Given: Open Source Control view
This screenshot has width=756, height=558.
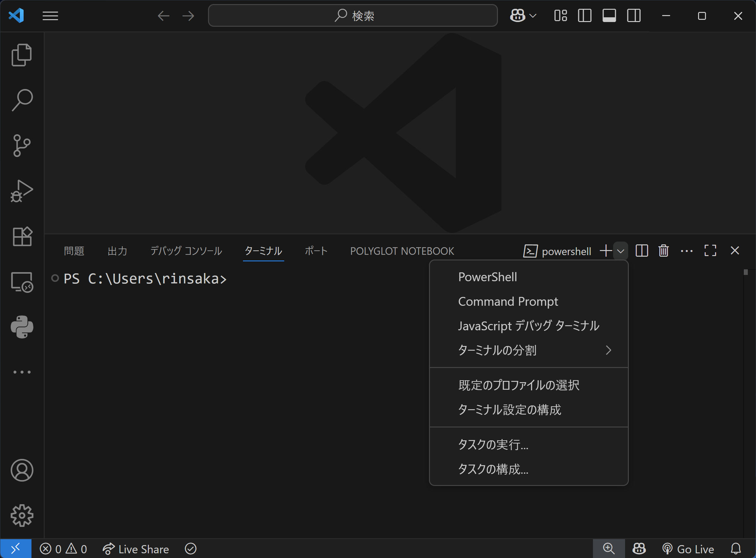Looking at the screenshot, I should (x=22, y=145).
